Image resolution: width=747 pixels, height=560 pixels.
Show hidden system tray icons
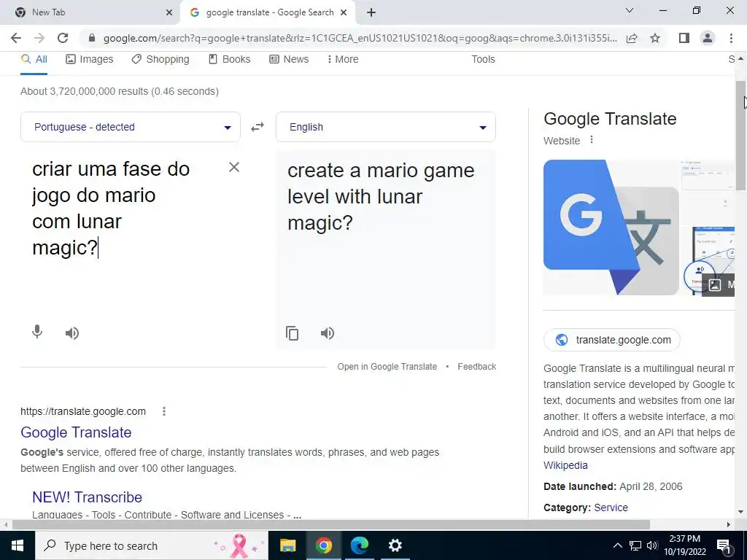(x=617, y=545)
